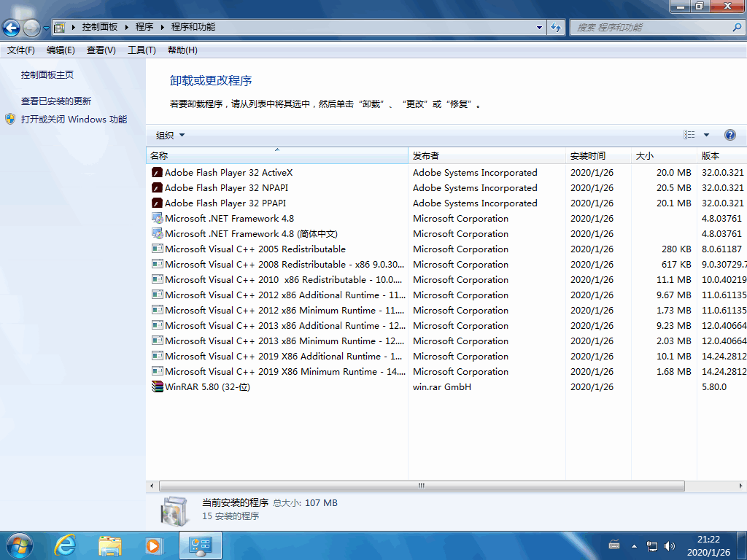Click the horizontal scrollbar left arrow

click(152, 486)
